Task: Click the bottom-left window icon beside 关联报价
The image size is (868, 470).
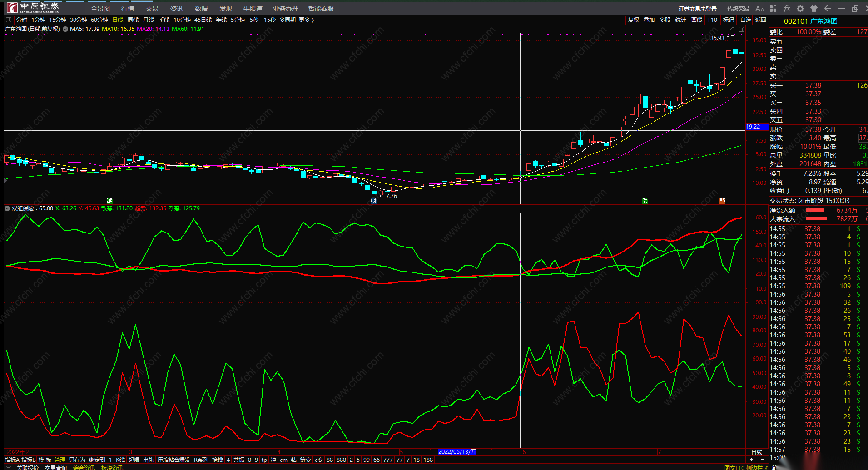Action: (x=8, y=467)
